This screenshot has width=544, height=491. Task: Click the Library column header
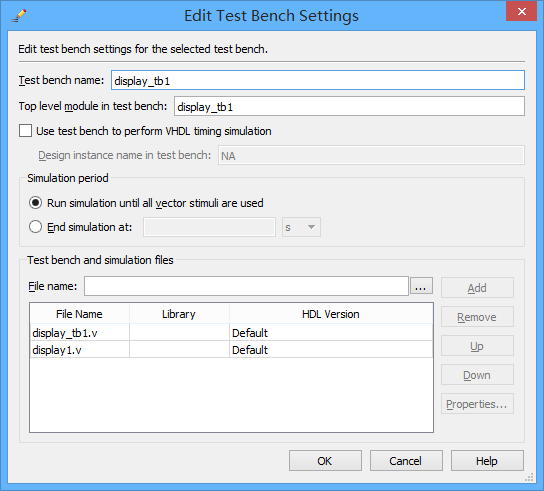[179, 314]
